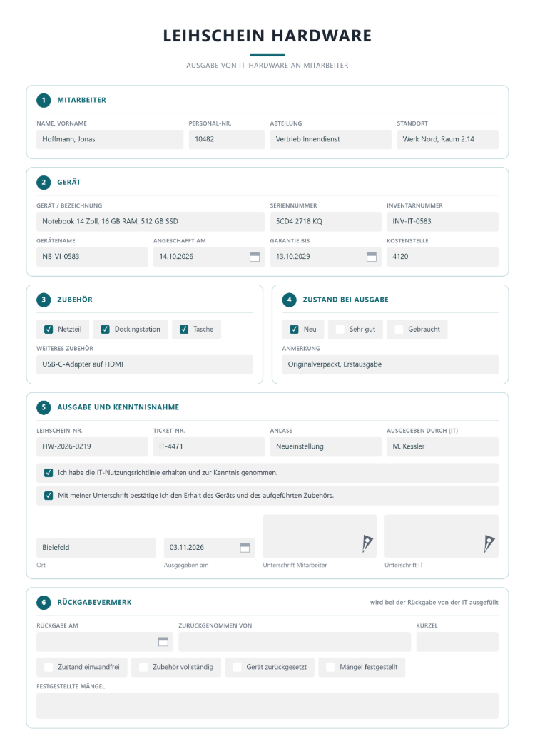Click the pen icon in Unterschrift Mitarbeiter
This screenshot has width=535, height=756.
click(x=367, y=543)
